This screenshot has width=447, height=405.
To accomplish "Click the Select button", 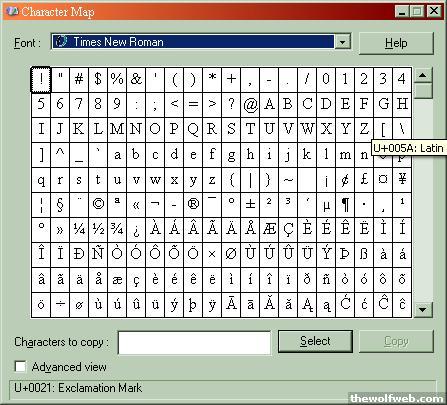I will point(315,341).
